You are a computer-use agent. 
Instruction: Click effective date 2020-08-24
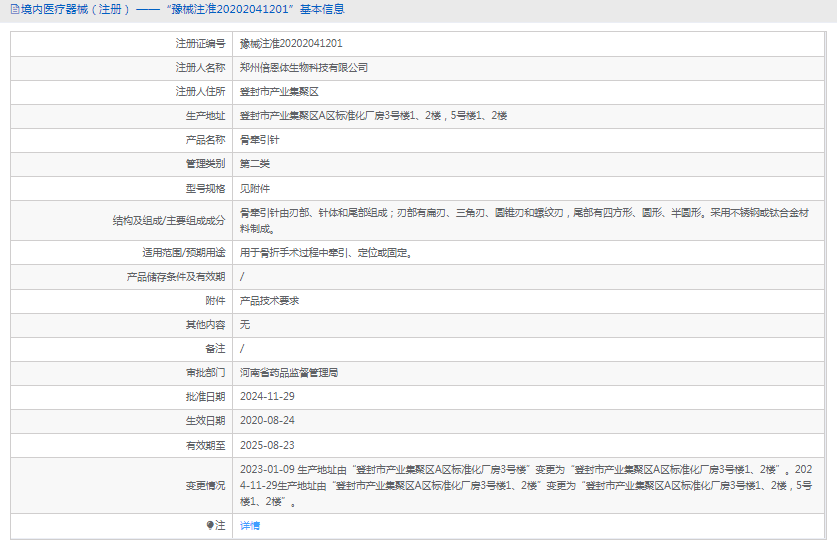pos(267,421)
